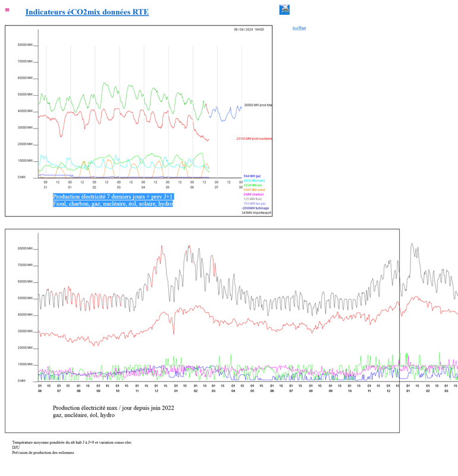Viewport: 458px width, 476px height.
Task: Click the 4134 MW eol legend entry
Action: point(253,185)
